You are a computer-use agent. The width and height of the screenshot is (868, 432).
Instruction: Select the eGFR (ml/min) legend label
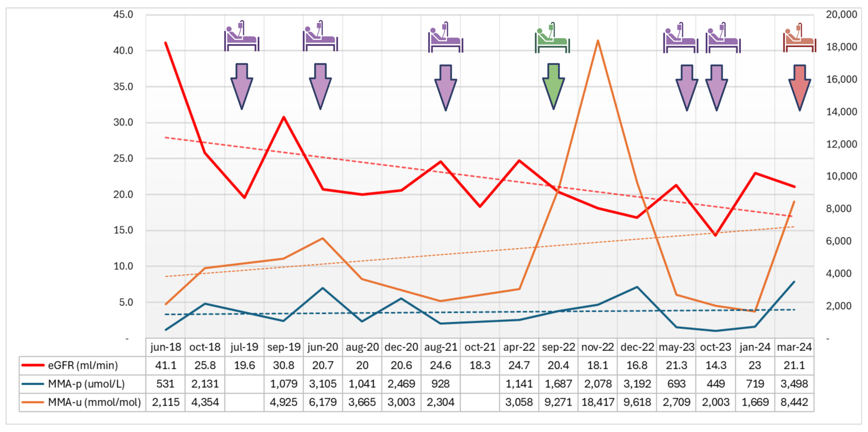tap(83, 365)
